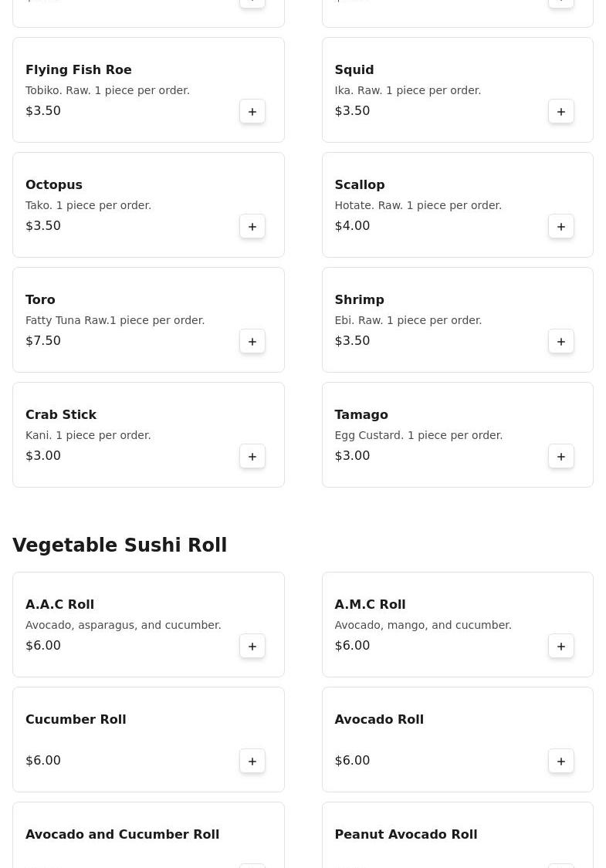
Task: Select the Peanut Avocado Roll title
Action: pos(405,834)
